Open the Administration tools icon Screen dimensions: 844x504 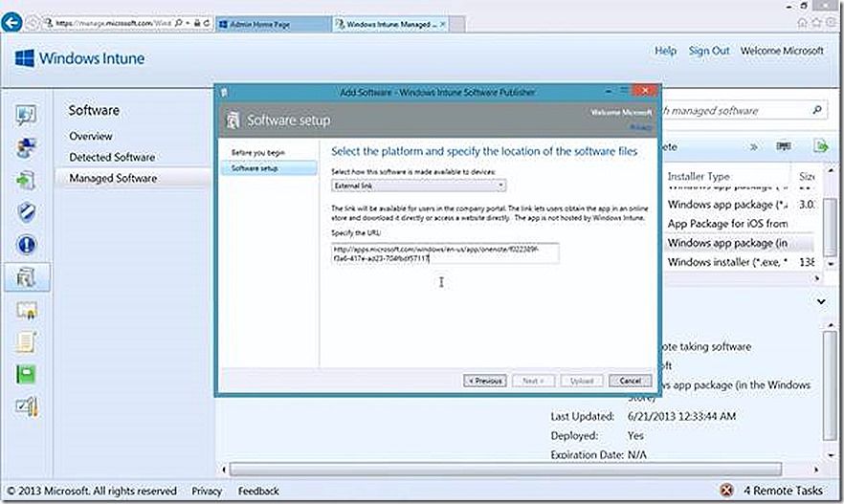(26, 406)
